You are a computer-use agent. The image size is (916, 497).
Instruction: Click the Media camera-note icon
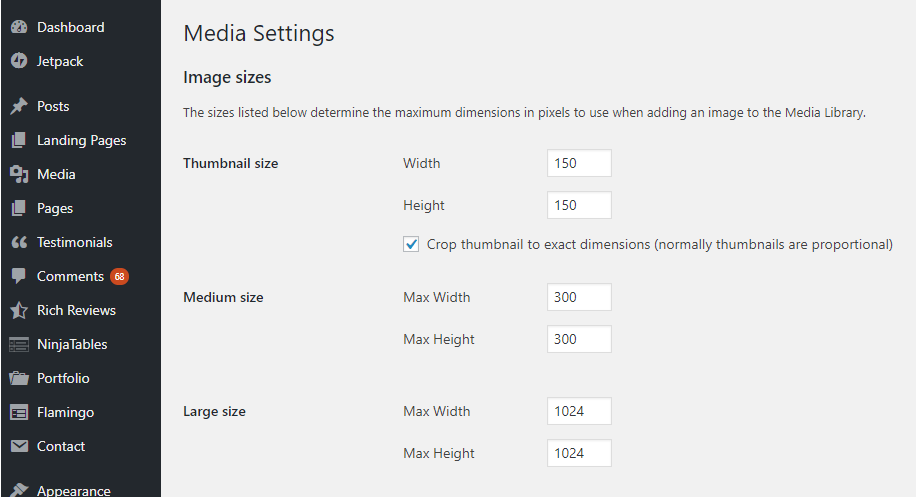point(18,174)
